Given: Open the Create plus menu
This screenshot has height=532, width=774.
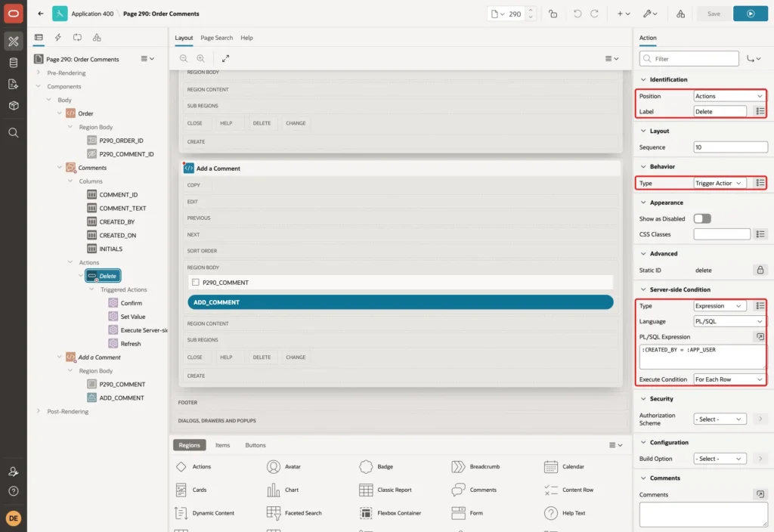Looking at the screenshot, I should click(623, 14).
